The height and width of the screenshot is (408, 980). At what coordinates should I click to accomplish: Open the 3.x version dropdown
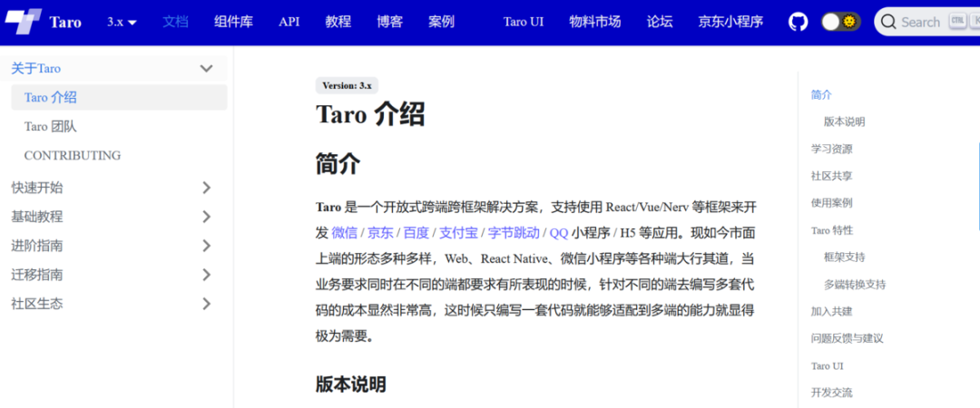click(122, 22)
